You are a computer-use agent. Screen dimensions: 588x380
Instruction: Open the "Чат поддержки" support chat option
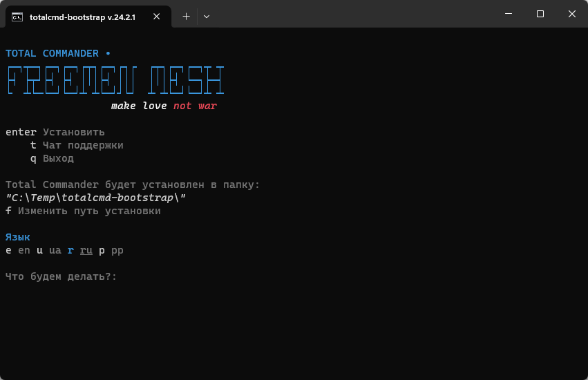[82, 145]
